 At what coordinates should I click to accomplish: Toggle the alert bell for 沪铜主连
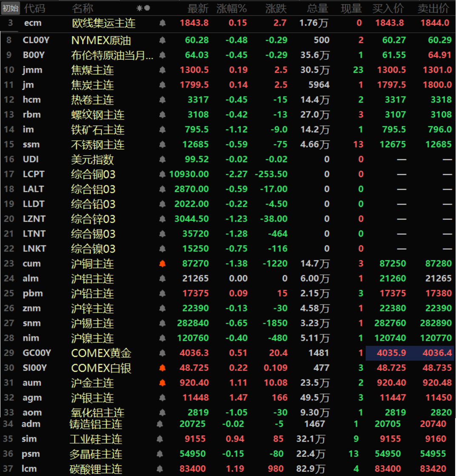coord(162,264)
